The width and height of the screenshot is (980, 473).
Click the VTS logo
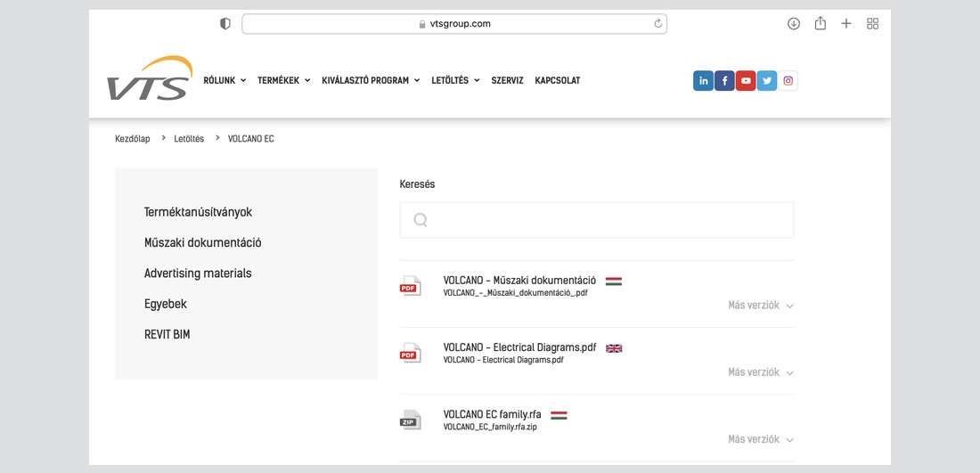[150, 78]
